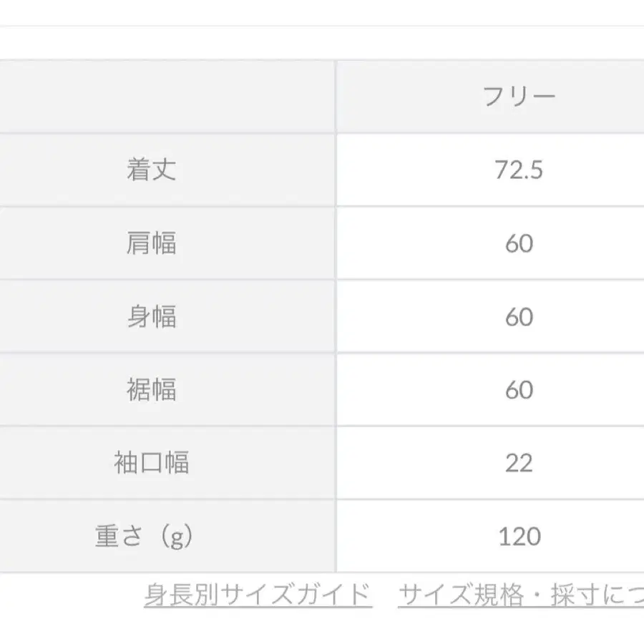Click the empty top-left header cell
The image size is (644, 644).
tap(166, 97)
